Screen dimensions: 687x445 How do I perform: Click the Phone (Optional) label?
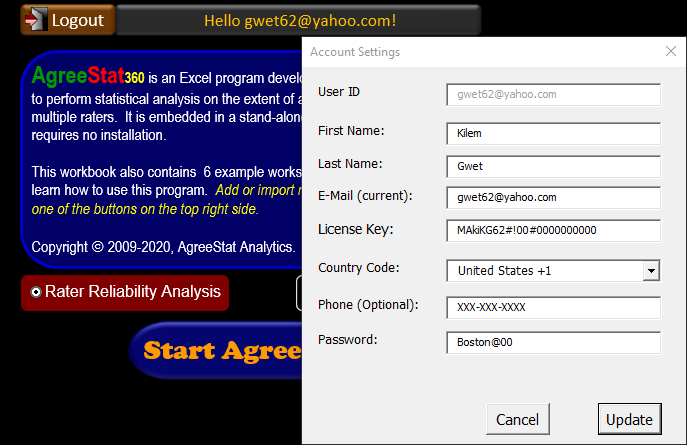click(x=368, y=304)
